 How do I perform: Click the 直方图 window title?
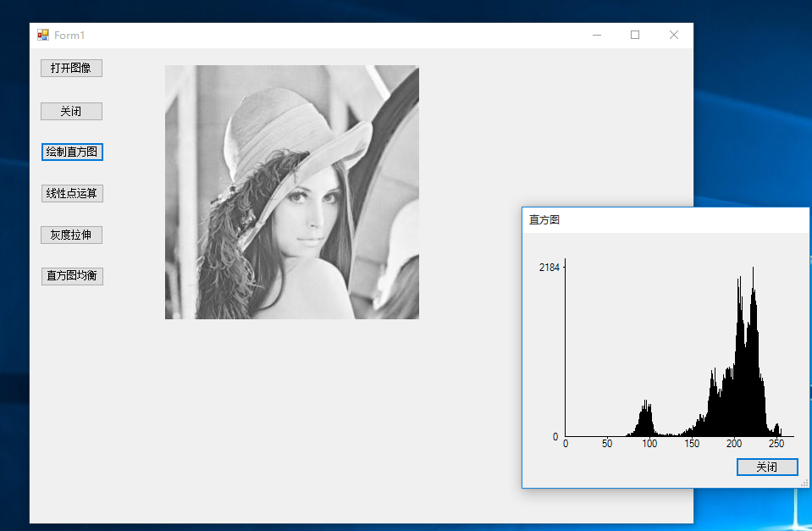point(544,219)
